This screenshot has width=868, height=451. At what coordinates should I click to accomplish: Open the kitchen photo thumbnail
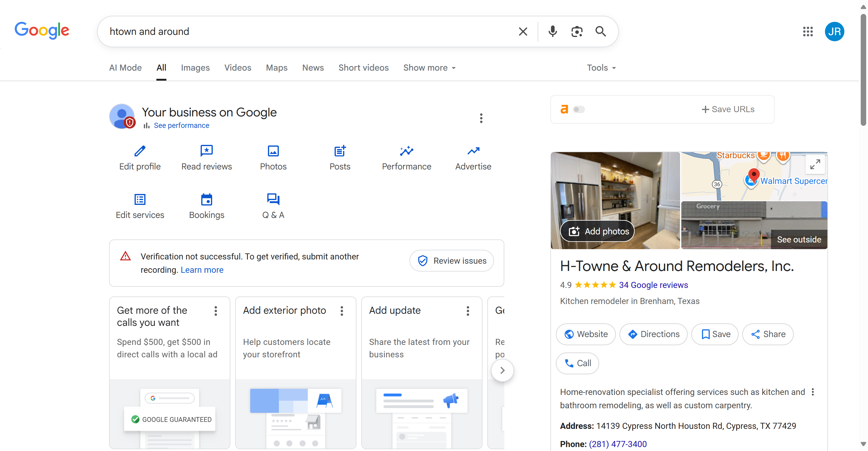(x=615, y=200)
